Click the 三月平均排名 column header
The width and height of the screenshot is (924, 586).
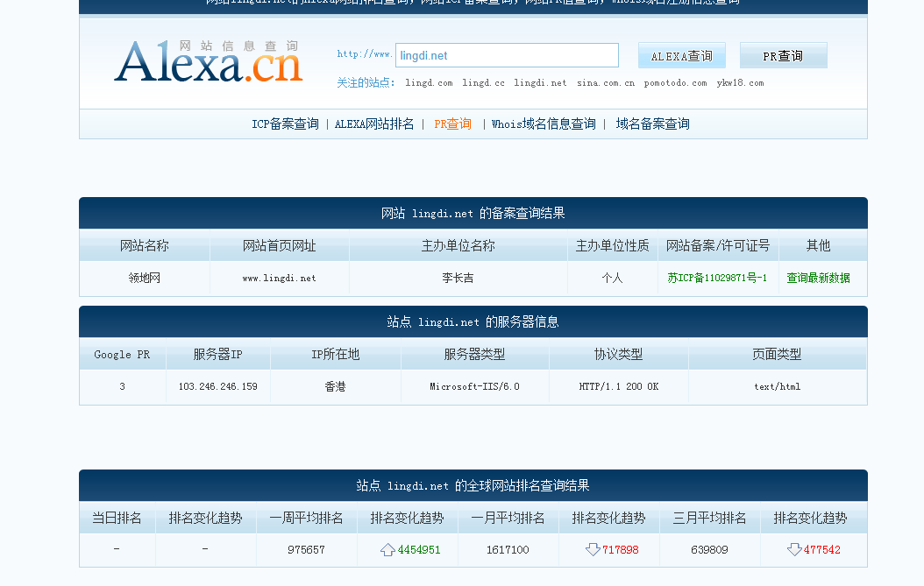click(x=709, y=519)
